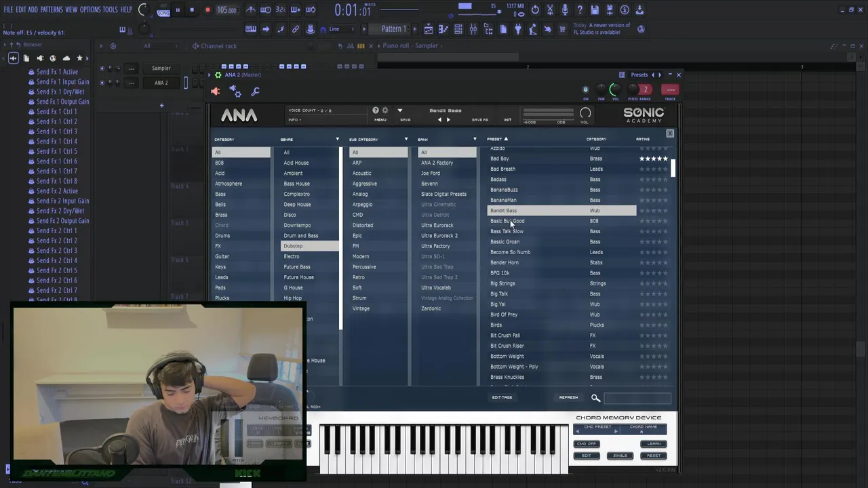The width and height of the screenshot is (868, 488).
Task: Open the channel rack view icon
Action: point(458,29)
